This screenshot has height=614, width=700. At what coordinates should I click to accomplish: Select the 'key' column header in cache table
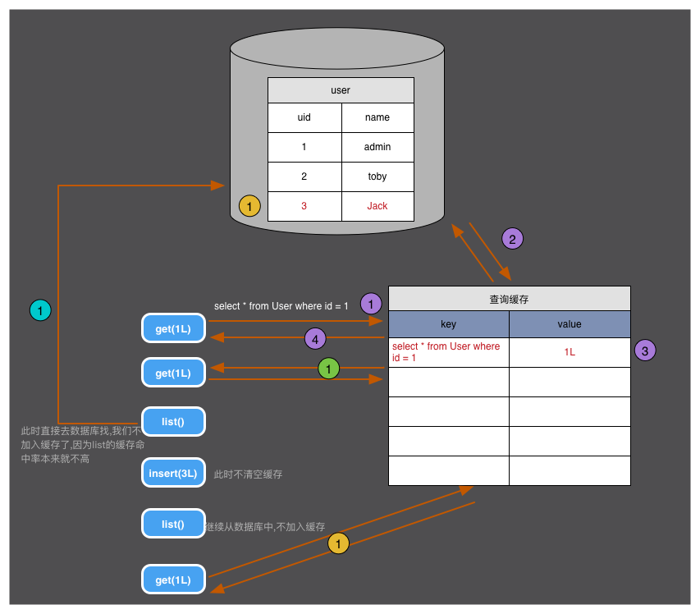pos(449,324)
